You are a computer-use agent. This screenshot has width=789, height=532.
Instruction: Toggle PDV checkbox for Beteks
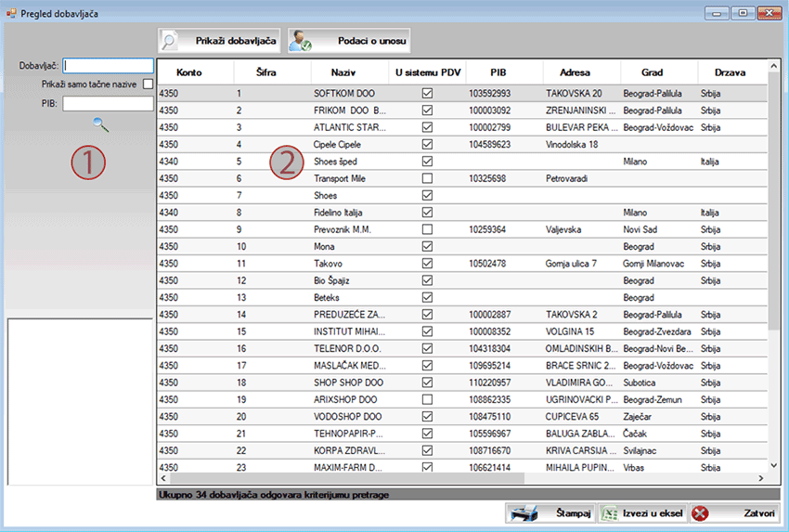point(427,297)
